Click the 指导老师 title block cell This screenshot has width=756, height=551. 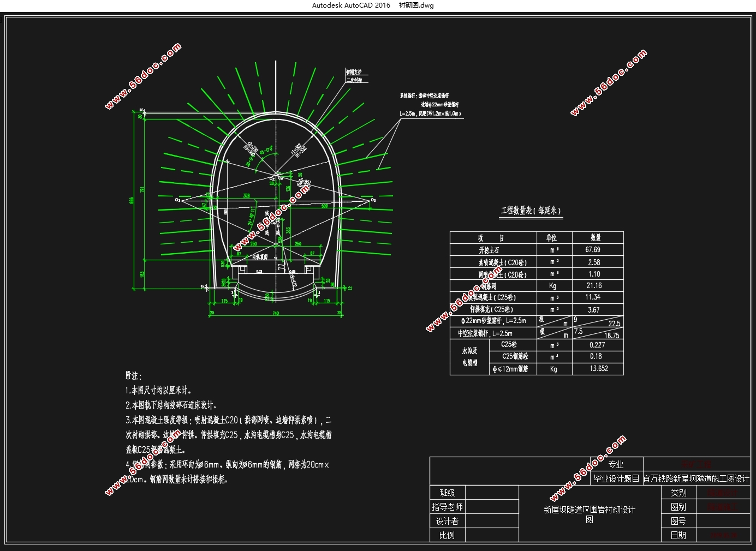pyautogui.click(x=447, y=507)
